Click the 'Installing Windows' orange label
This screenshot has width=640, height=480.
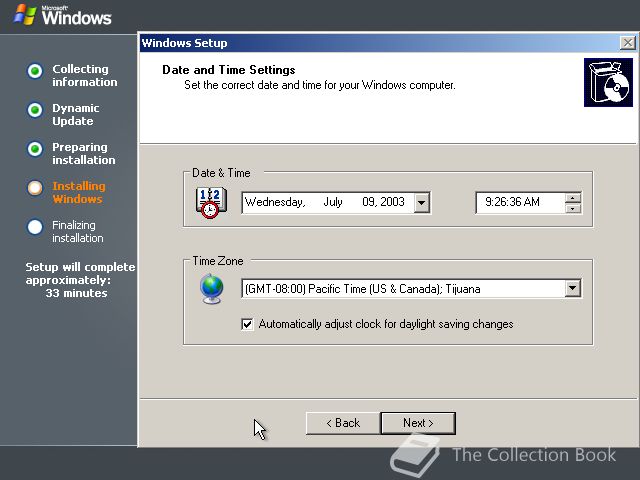point(79,192)
